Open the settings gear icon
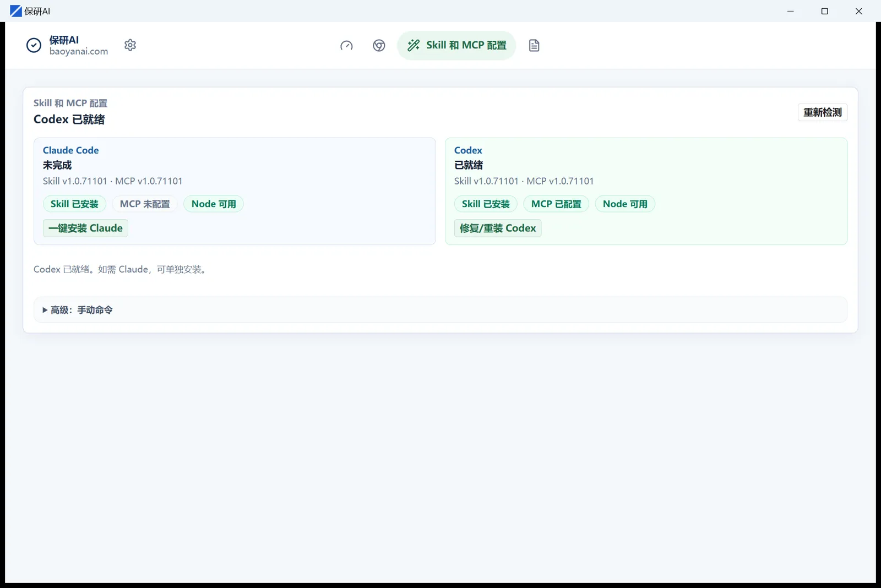 [130, 45]
